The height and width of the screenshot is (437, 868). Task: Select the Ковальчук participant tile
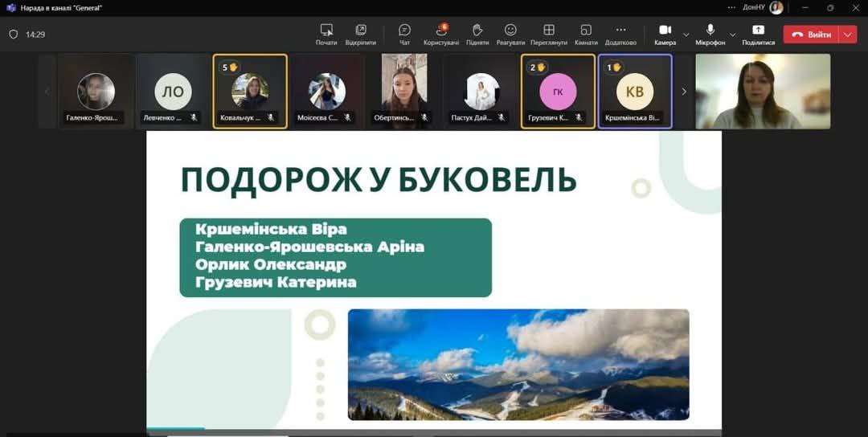point(250,92)
